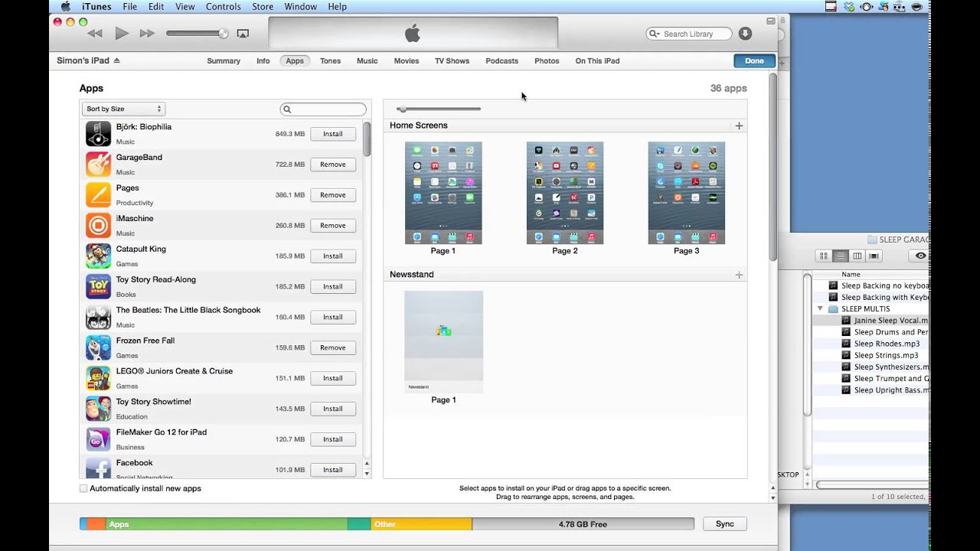The width and height of the screenshot is (980, 551).
Task: Click the Björk: Biophilia app icon
Action: (98, 134)
